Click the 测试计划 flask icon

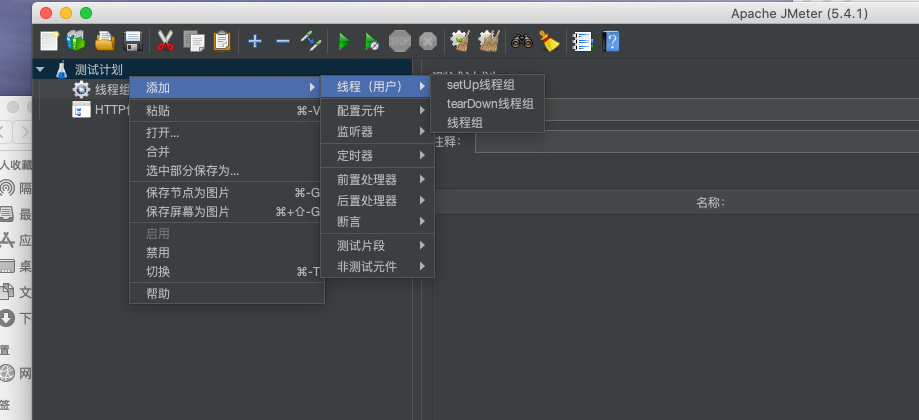62,70
